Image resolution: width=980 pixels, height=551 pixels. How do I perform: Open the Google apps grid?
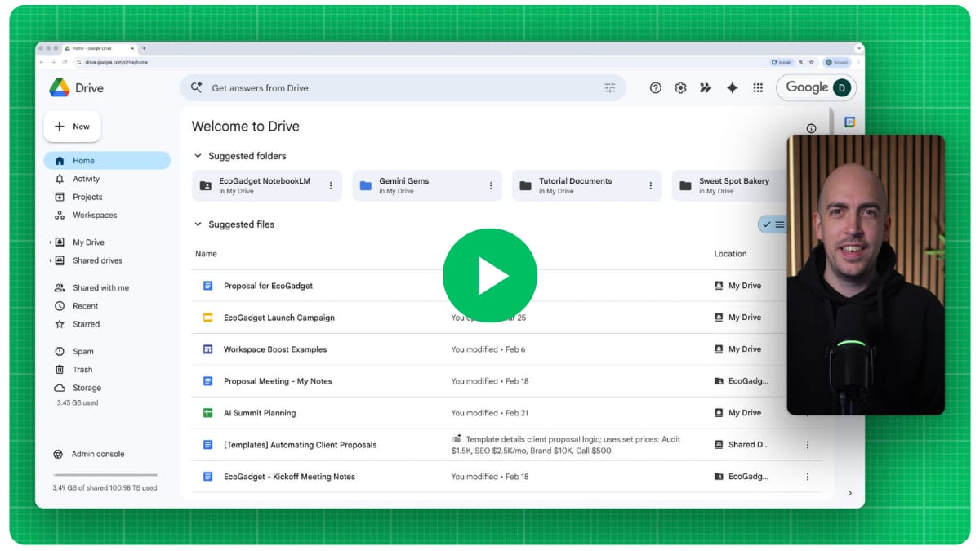click(x=758, y=88)
